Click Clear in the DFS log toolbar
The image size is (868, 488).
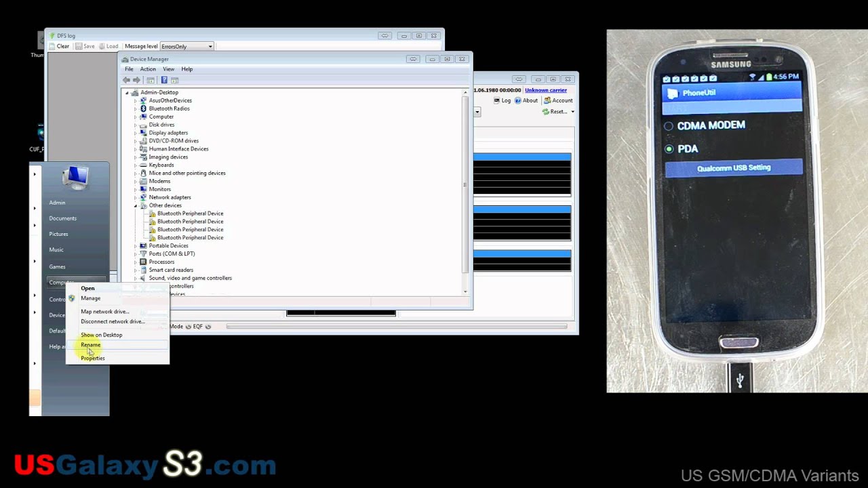[59, 46]
